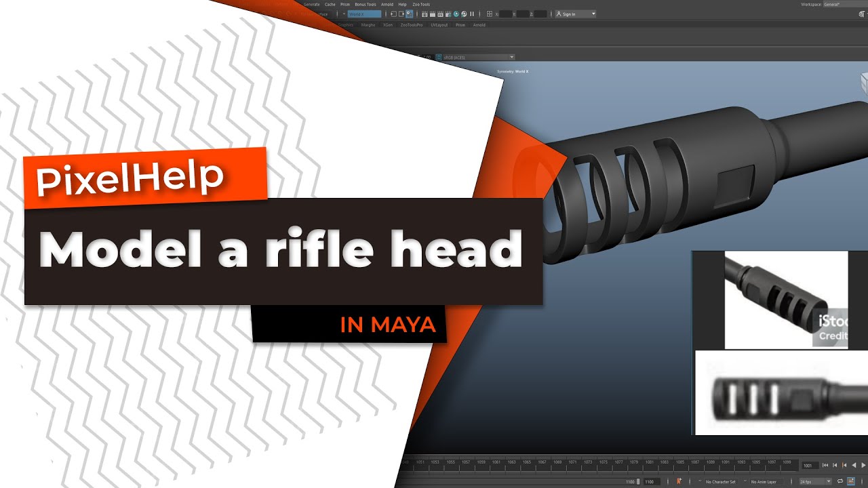
Task: Expand the Sign In dropdown arrow
Action: point(593,14)
